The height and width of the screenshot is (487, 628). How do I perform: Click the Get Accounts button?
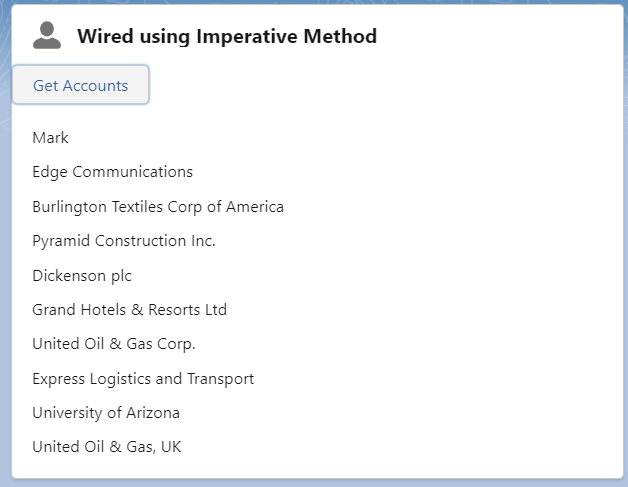(x=81, y=85)
